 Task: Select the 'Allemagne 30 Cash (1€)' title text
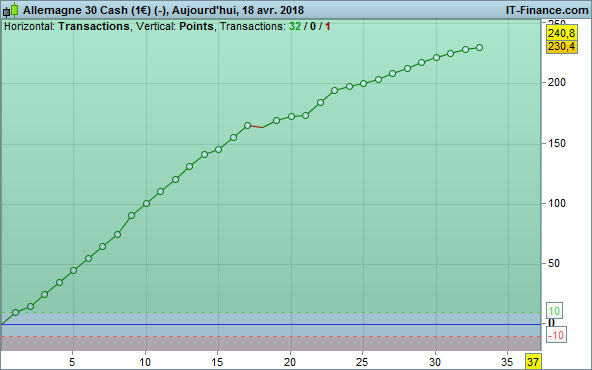pyautogui.click(x=87, y=10)
